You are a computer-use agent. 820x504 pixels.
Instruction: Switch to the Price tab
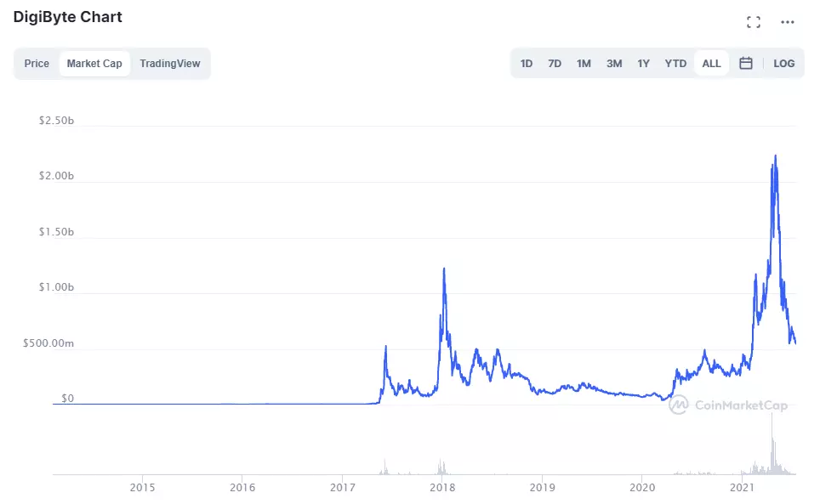pos(37,63)
